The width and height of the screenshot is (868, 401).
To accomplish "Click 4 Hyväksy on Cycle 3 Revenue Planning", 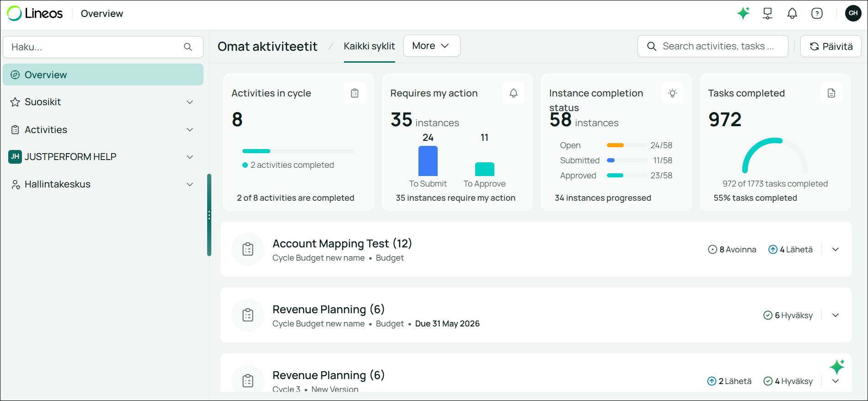I will click(x=788, y=381).
